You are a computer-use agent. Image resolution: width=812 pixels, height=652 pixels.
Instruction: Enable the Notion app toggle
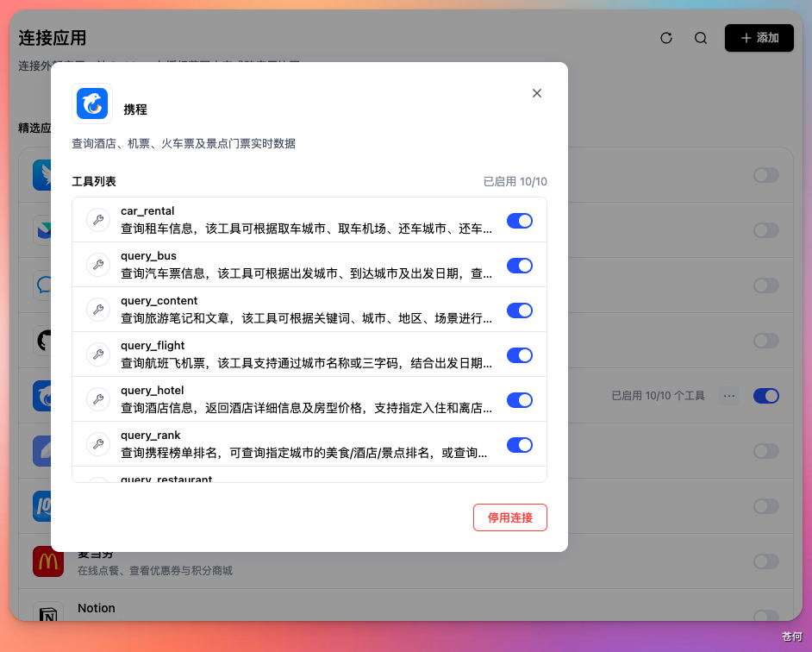[x=766, y=615]
